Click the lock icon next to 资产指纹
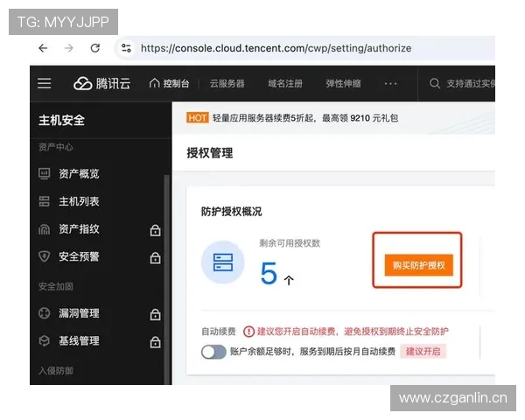This screenshot has height=420, width=525. (155, 230)
